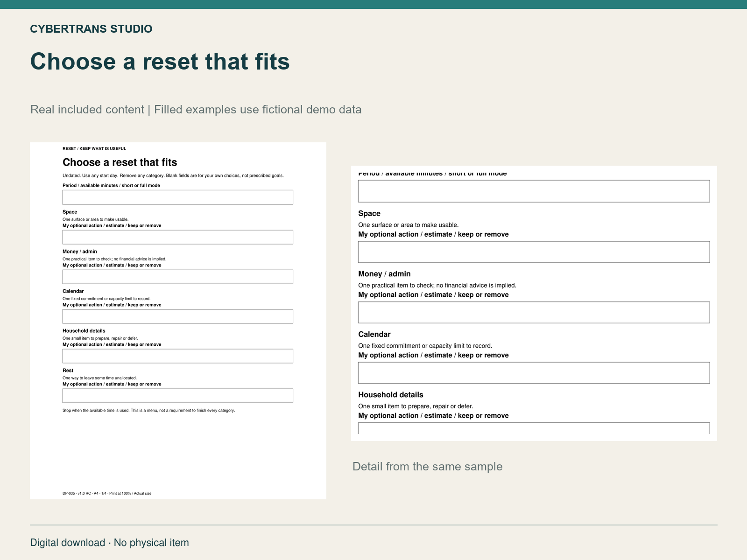Click the 'Detail from the same sample' caption
This screenshot has width=747, height=560.
click(428, 467)
